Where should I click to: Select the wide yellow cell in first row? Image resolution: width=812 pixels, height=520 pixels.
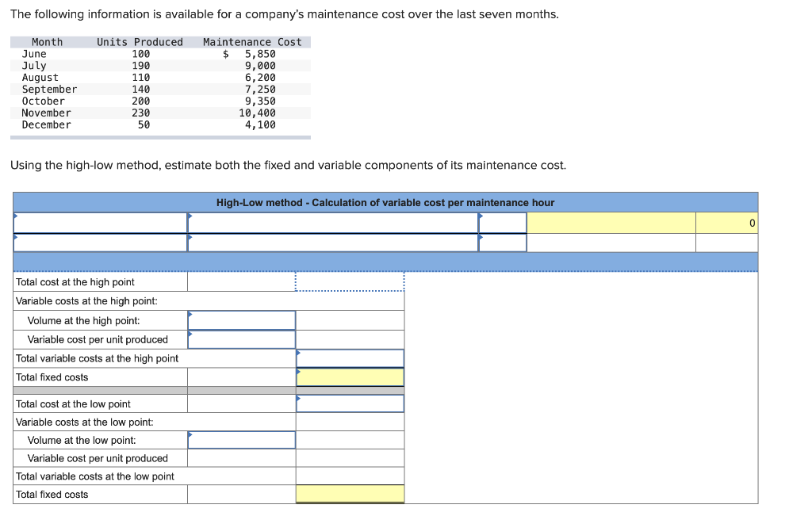[x=611, y=223]
